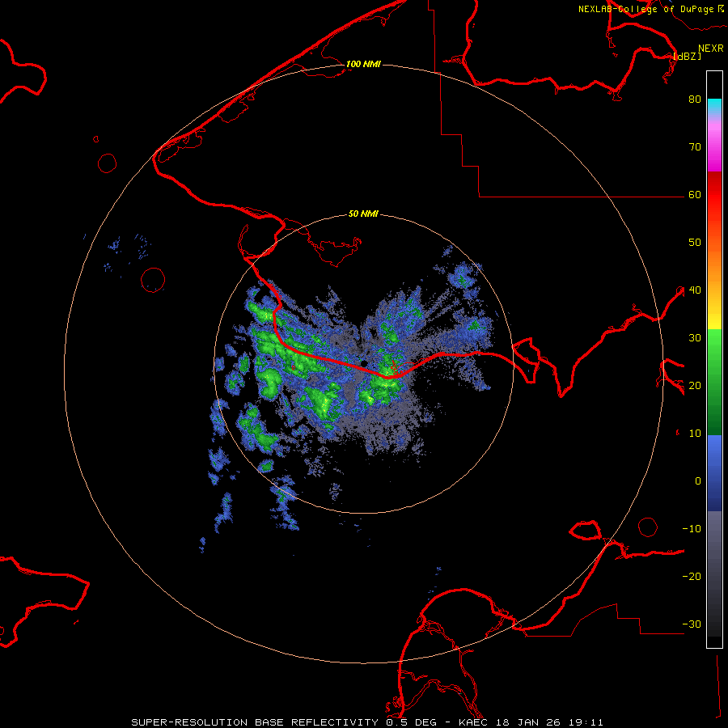Select the 30 value on the dBZ scale

695,338
